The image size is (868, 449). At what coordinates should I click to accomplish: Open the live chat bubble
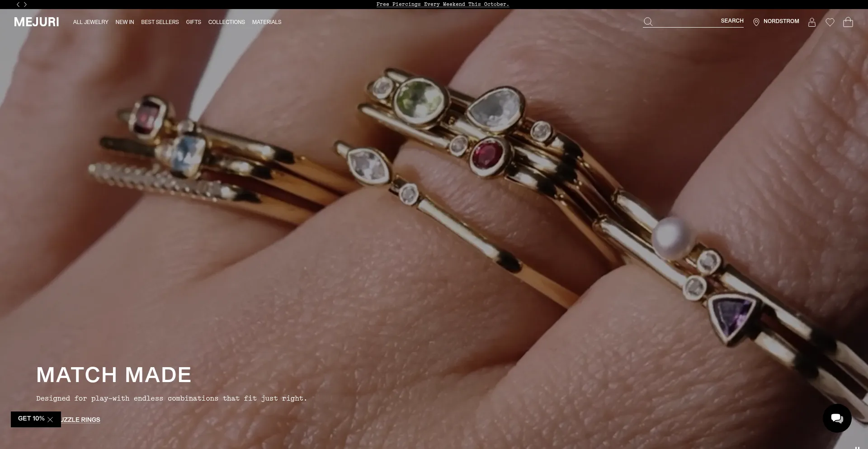837,418
